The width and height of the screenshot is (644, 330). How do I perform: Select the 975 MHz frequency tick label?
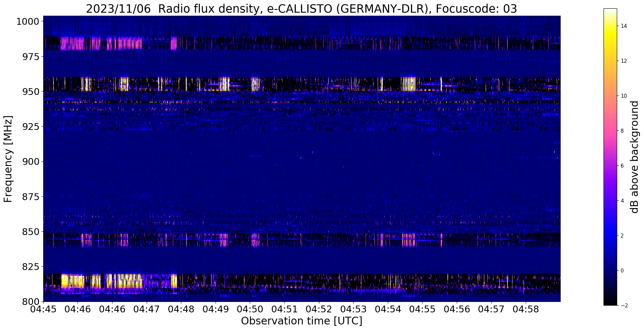point(31,57)
